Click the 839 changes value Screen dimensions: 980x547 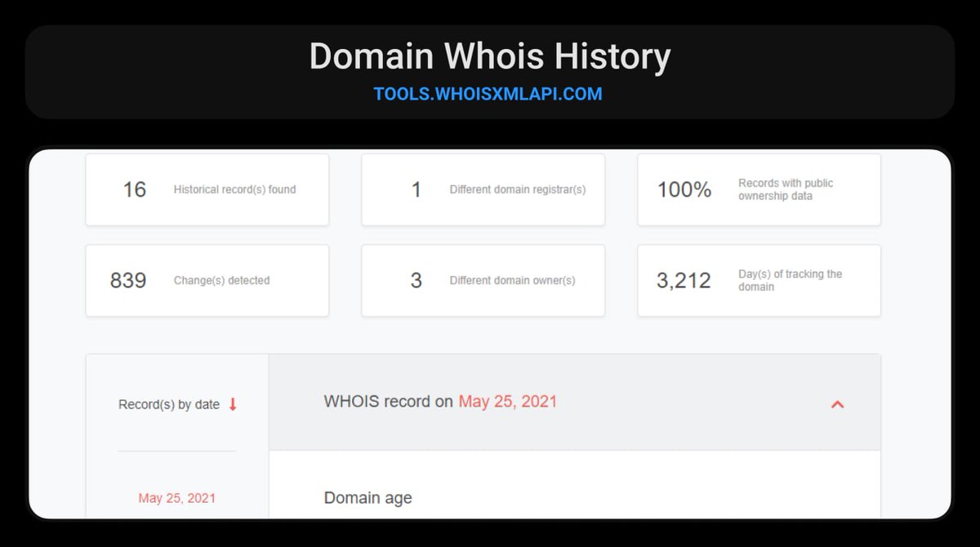click(128, 280)
